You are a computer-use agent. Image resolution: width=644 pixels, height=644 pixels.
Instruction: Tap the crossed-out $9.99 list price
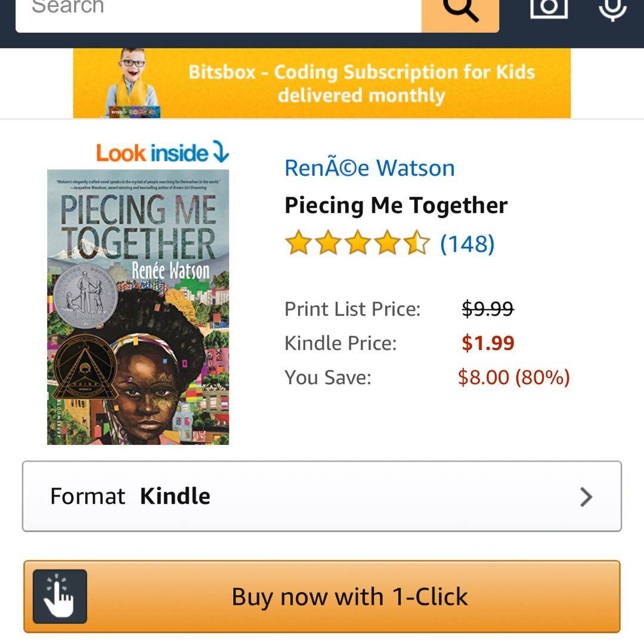tap(487, 309)
